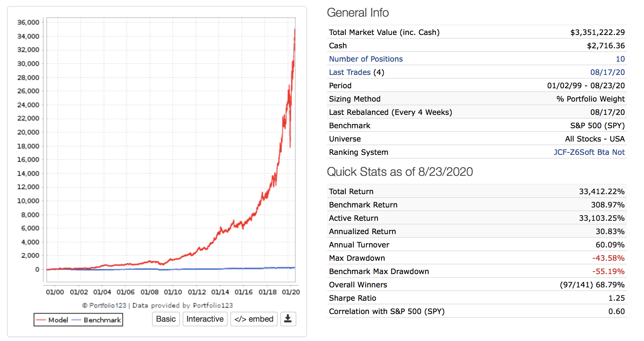
Task: Click the 01/10 x-axis date label
Action: (173, 292)
